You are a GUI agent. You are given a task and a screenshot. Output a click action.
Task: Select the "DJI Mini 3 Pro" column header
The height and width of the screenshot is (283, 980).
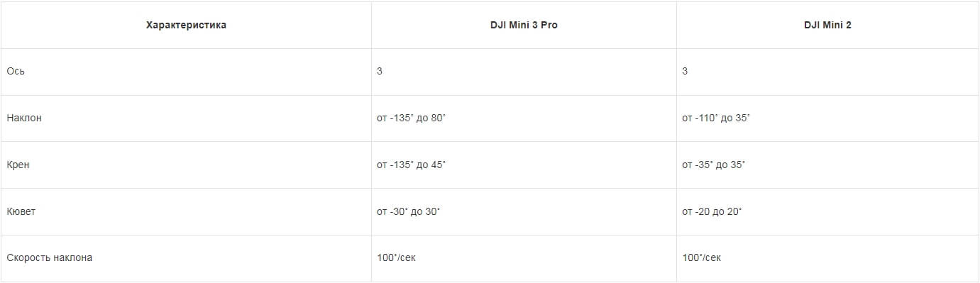pos(524,25)
